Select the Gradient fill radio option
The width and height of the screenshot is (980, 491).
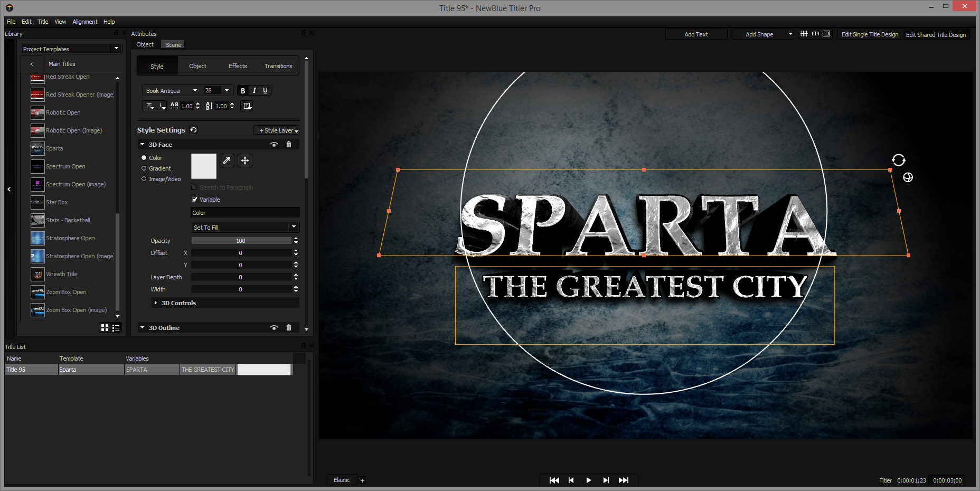[x=144, y=168]
